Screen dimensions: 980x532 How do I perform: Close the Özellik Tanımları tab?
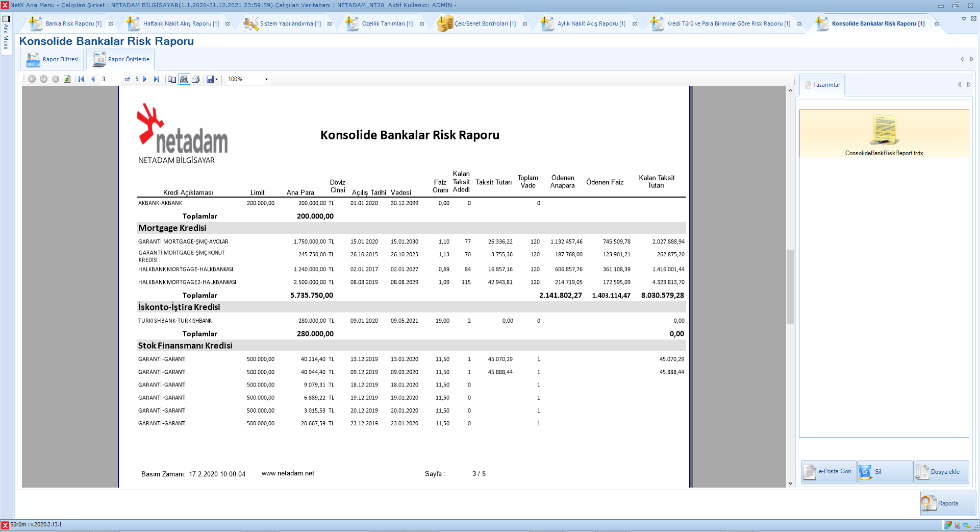422,23
